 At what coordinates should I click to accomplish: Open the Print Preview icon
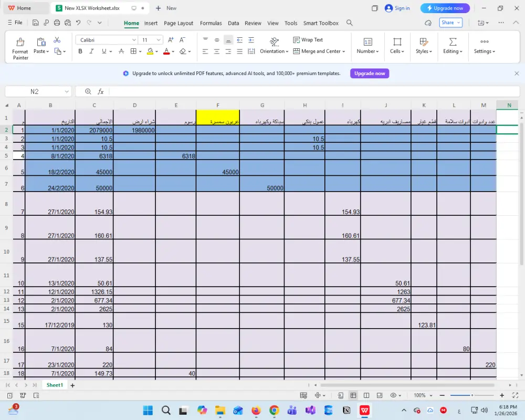(x=67, y=23)
